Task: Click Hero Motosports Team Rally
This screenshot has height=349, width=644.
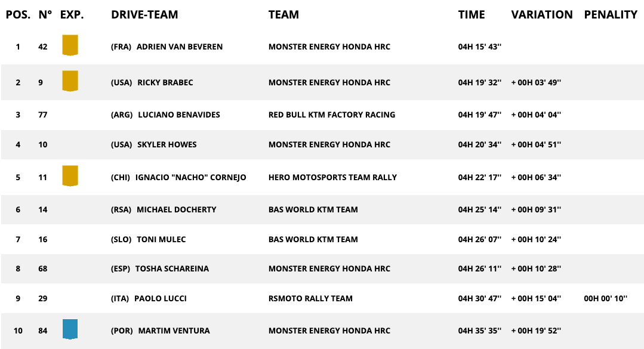Action: [332, 177]
